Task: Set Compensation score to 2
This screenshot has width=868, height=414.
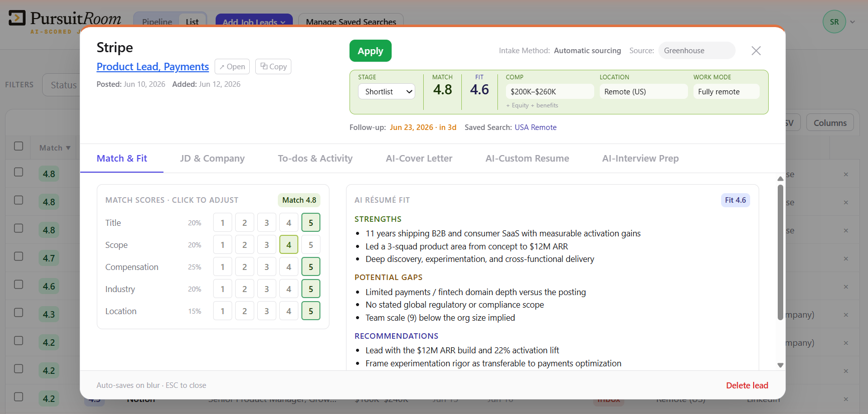Action: click(x=245, y=267)
